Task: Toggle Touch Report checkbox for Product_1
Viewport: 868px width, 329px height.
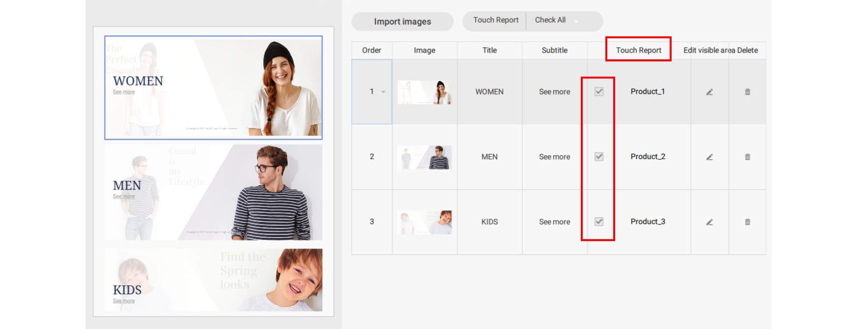Action: click(599, 91)
